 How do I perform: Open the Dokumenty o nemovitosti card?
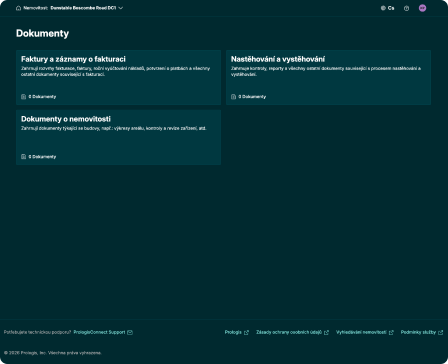[x=118, y=137]
